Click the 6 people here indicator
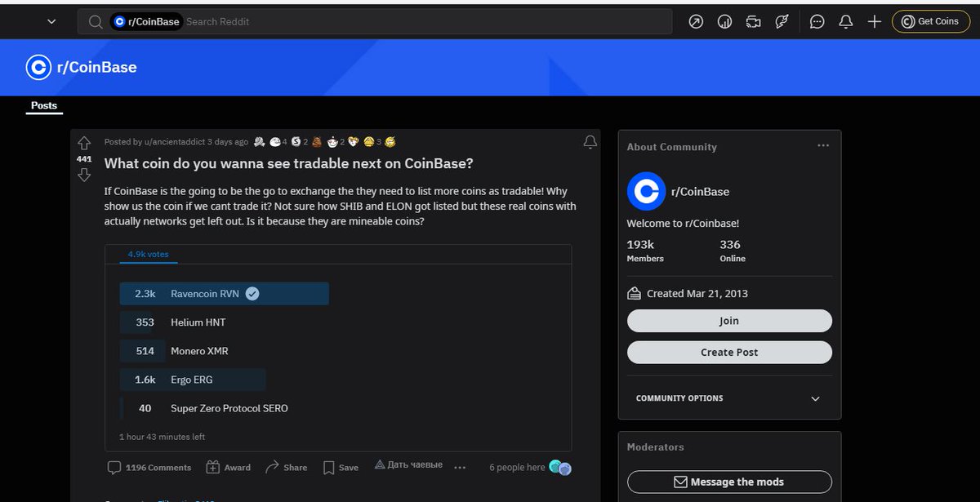This screenshot has height=502, width=980. [x=517, y=468]
